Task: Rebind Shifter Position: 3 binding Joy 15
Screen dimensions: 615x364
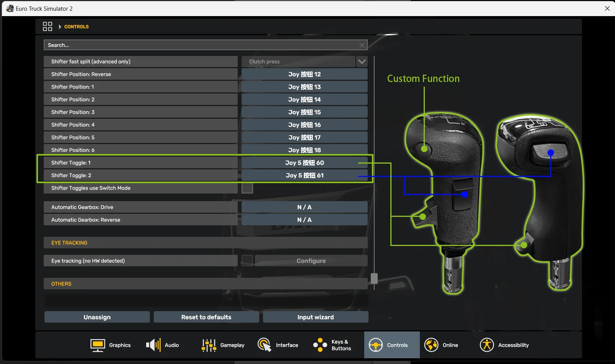Action: coord(305,112)
